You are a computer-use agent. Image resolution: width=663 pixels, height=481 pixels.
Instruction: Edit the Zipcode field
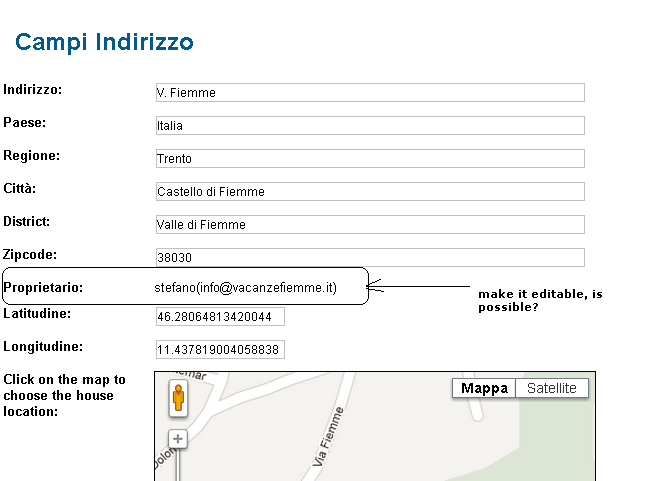pyautogui.click(x=369, y=257)
